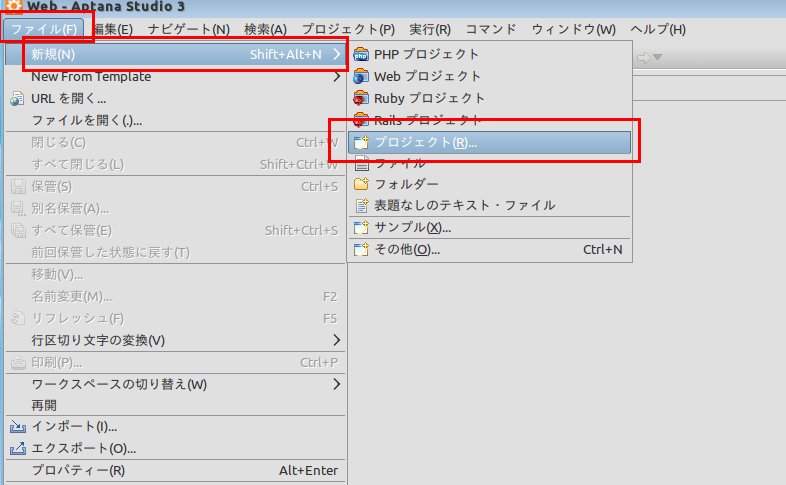Select Web プロジェクト in submenu
786x485 pixels.
click(490, 76)
